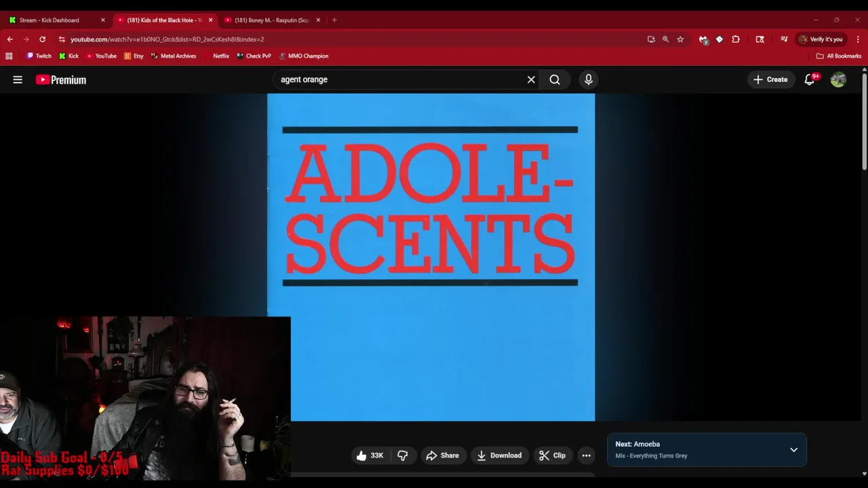This screenshot has width=868, height=488.
Task: Start voice search with microphone
Action: (589, 80)
